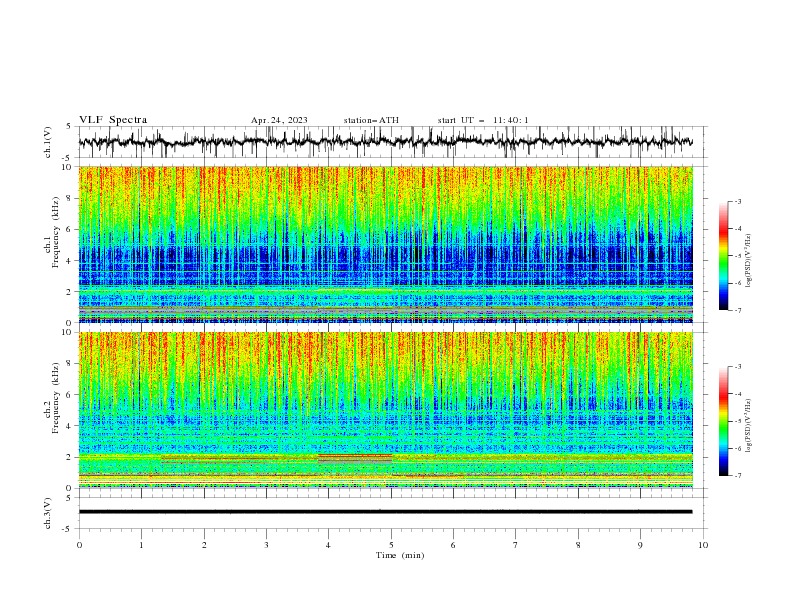792x612 pixels.
Task: Click the upper colorbar's log(PSD) label
Action: [748, 261]
